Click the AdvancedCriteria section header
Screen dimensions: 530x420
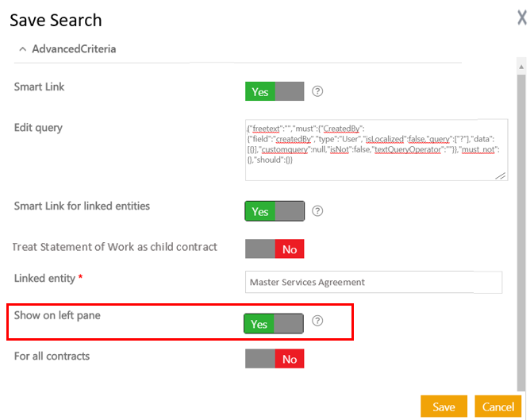[x=74, y=49]
